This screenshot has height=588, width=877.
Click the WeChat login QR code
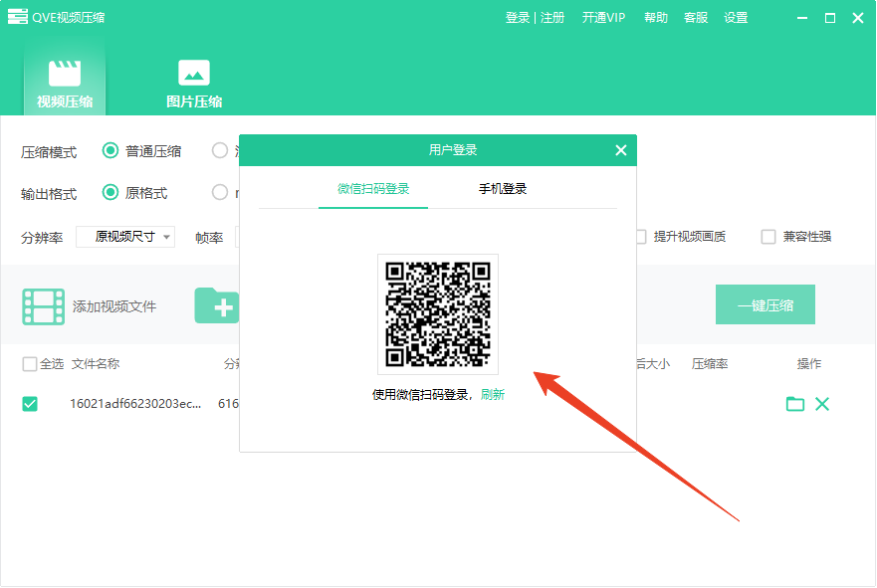pos(438,314)
